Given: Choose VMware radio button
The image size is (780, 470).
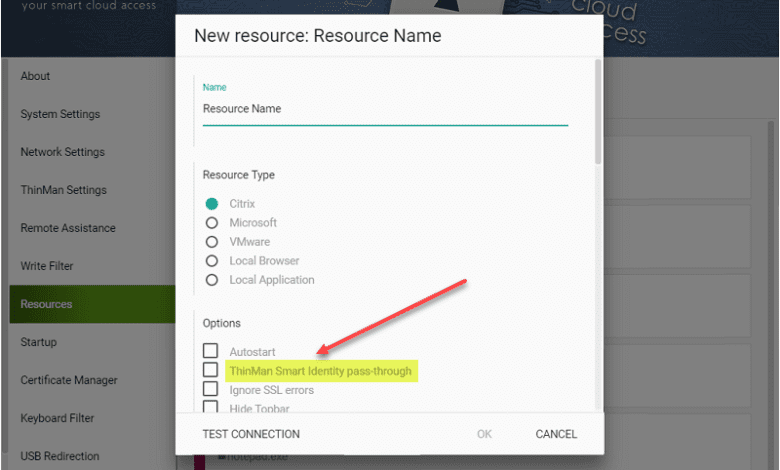Looking at the screenshot, I should click(212, 242).
